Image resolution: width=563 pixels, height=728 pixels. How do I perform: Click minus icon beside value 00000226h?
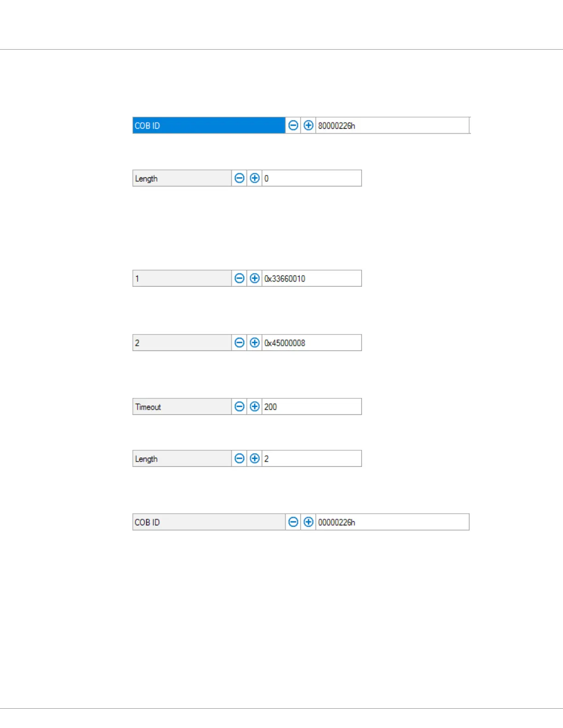point(293,522)
